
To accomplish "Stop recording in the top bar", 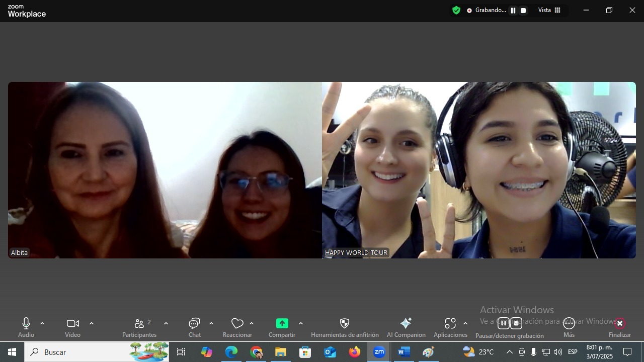I will pyautogui.click(x=523, y=11).
